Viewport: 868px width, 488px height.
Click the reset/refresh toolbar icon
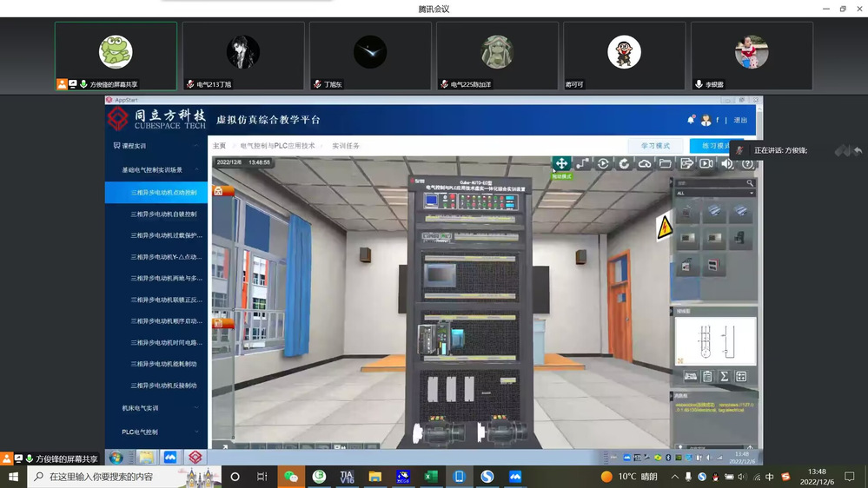(624, 163)
